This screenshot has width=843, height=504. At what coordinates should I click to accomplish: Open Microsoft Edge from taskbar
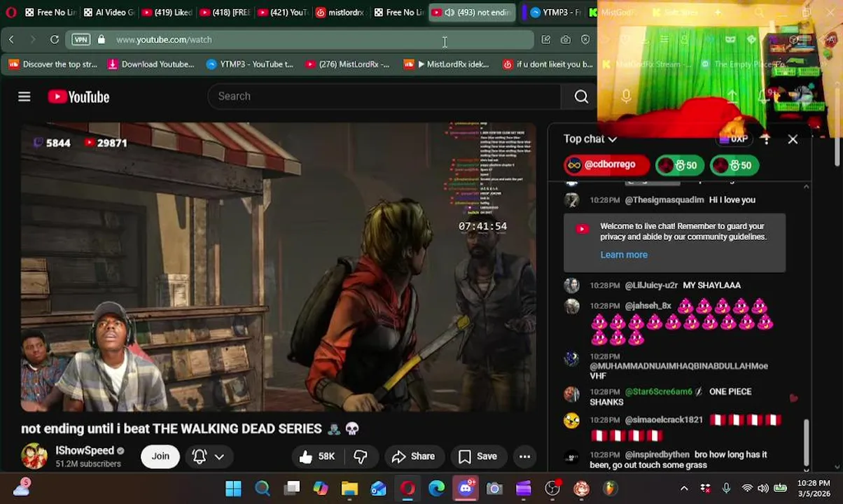[x=436, y=489]
